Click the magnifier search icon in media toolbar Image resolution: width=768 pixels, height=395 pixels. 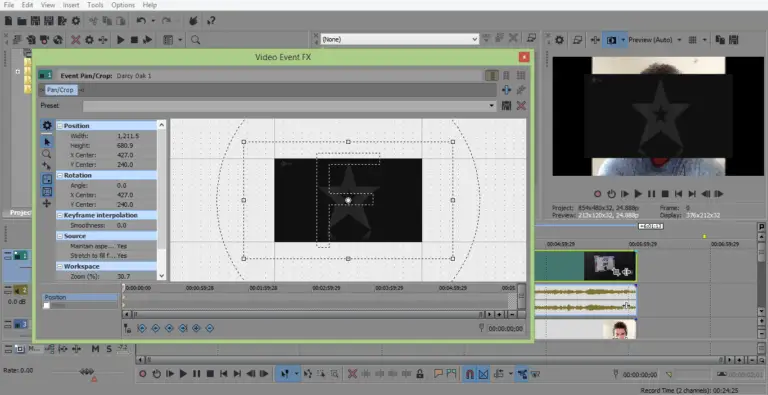pyautogui.click(x=195, y=40)
